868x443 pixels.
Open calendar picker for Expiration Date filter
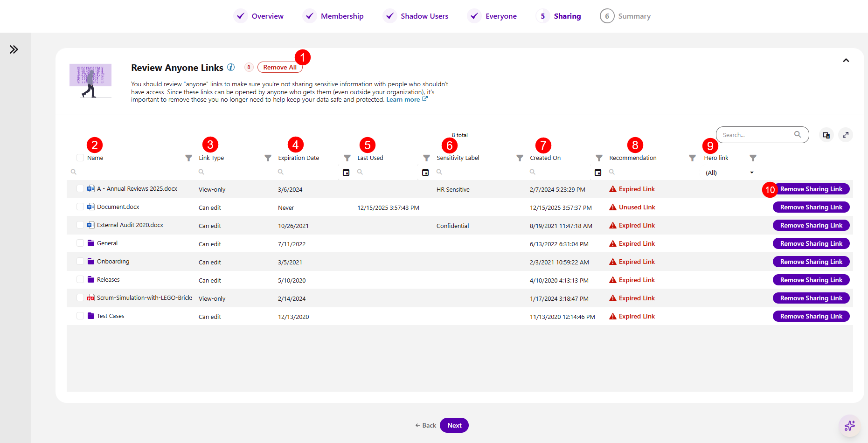346,173
